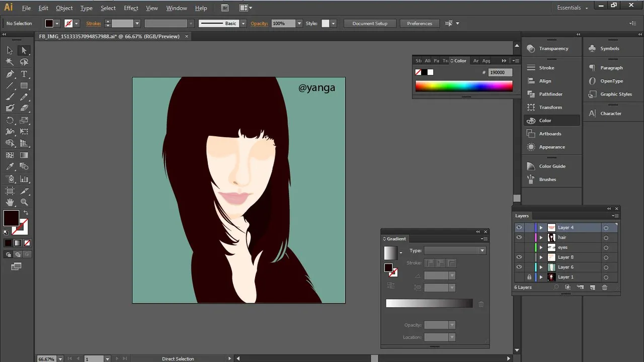This screenshot has height=362, width=644.
Task: Click the Delete Selection trash icon
Action: 605,287
